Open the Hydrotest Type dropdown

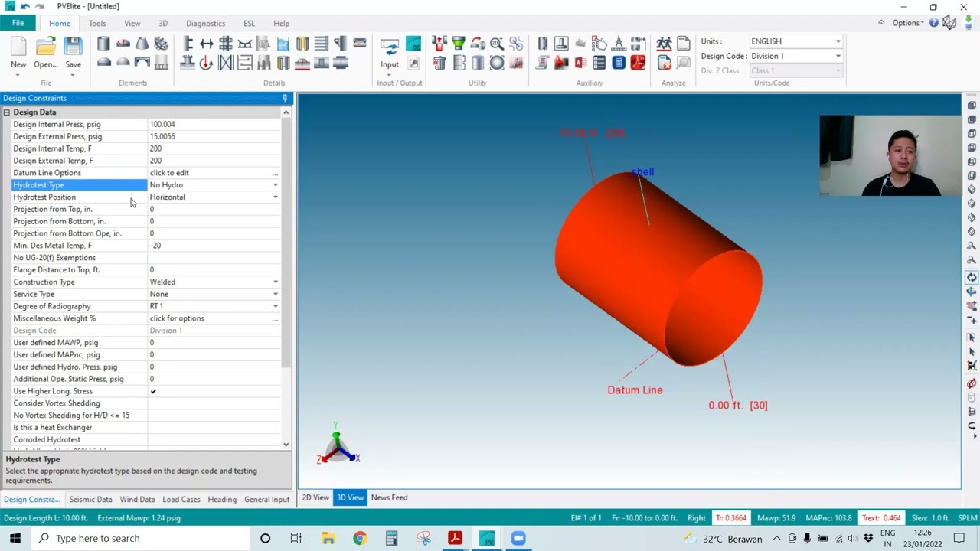(276, 185)
